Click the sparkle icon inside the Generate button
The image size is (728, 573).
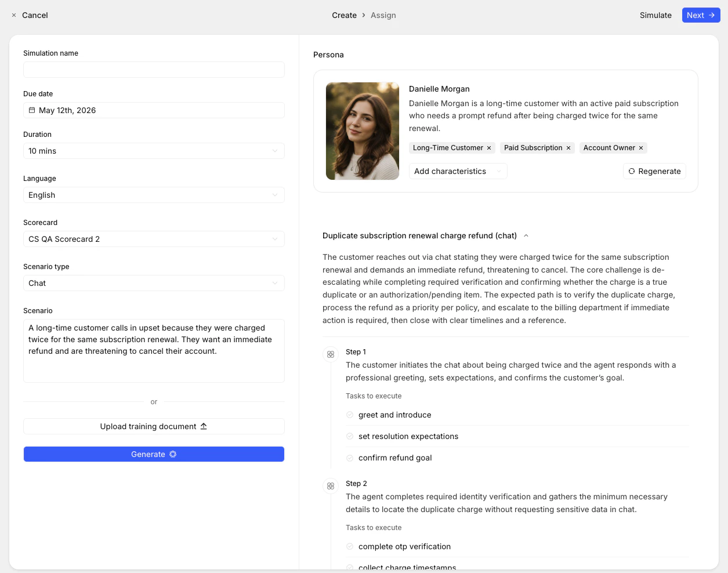click(x=173, y=454)
